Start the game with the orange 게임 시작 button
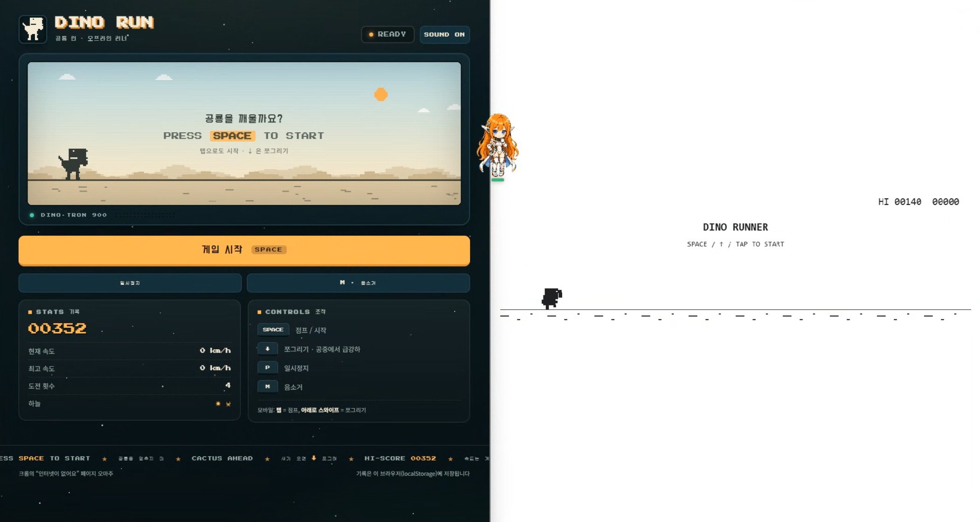Viewport: 980px width, 522px height. click(244, 250)
